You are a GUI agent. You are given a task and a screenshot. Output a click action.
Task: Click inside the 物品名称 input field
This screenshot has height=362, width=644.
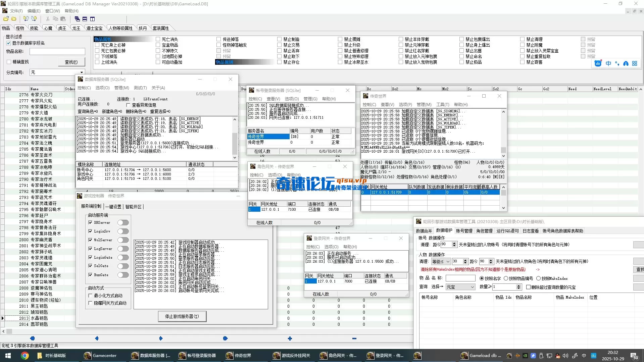57,51
